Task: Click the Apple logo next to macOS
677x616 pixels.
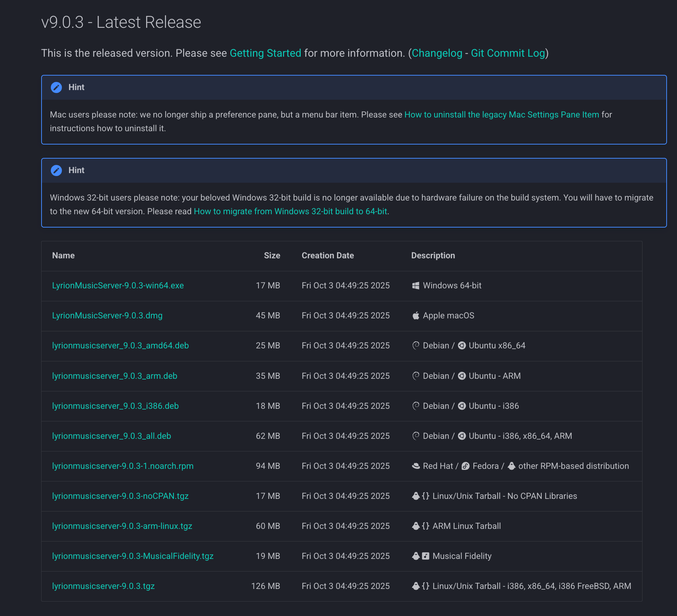Action: pos(416,315)
